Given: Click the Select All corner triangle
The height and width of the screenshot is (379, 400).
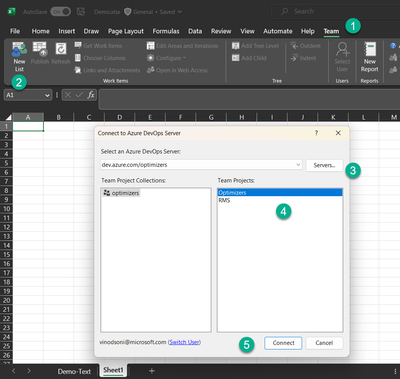Looking at the screenshot, I should 9,117.
